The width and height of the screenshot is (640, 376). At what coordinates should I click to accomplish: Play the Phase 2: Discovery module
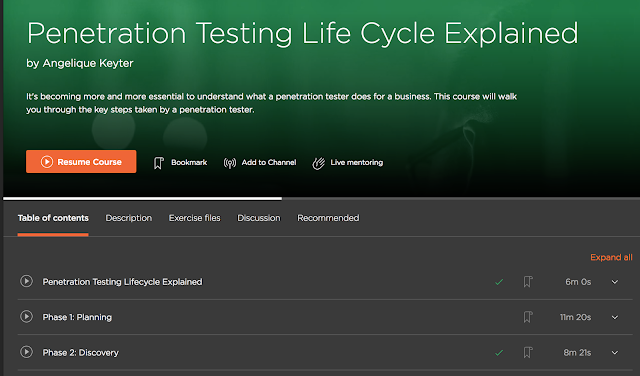click(x=27, y=352)
